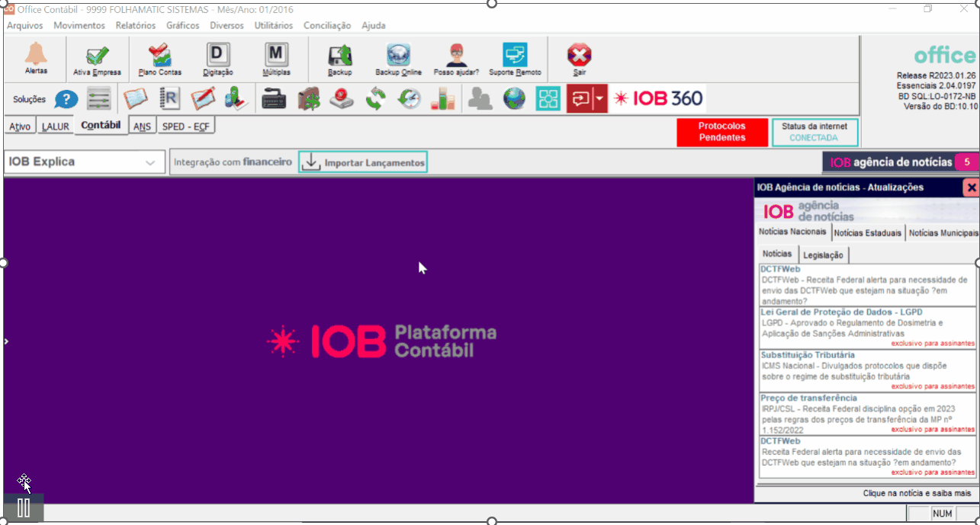Click the red Protocolos Pendentes button
Image resolution: width=980 pixels, height=525 pixels.
pyautogui.click(x=721, y=132)
